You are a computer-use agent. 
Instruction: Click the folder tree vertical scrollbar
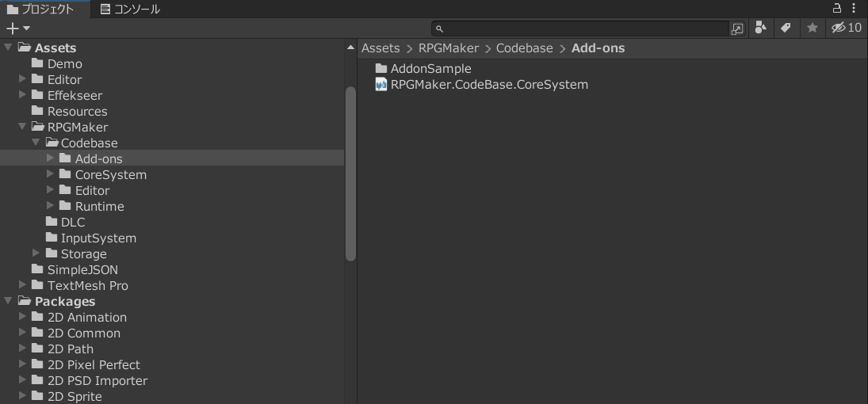click(x=350, y=173)
